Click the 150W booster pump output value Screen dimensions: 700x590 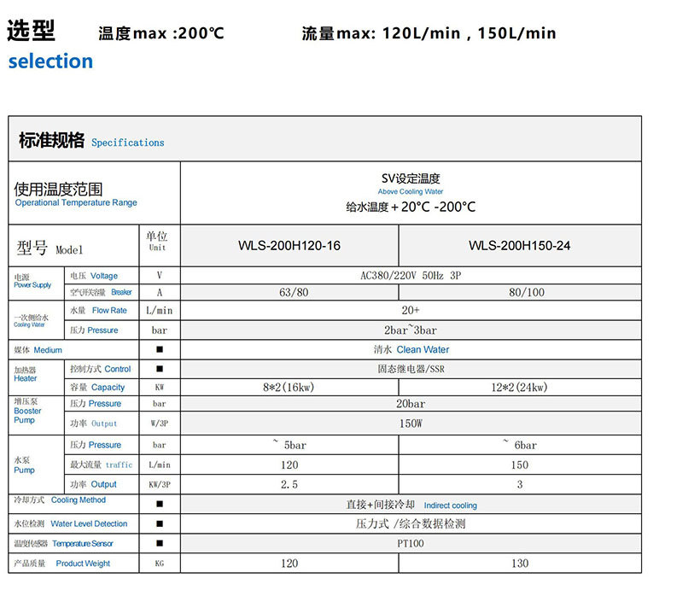click(x=411, y=424)
